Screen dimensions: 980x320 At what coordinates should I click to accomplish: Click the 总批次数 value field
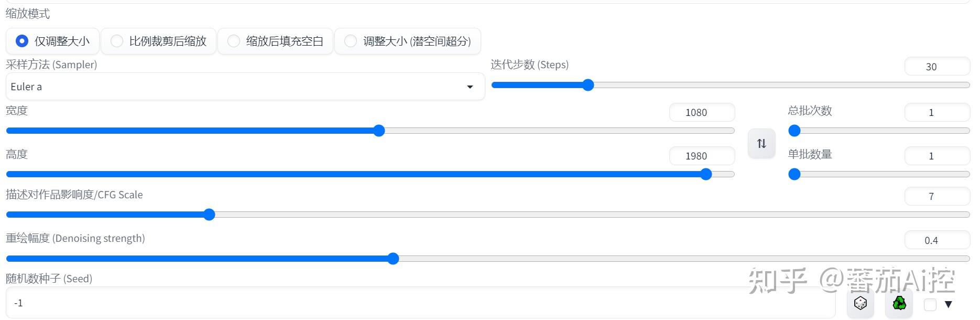tap(937, 112)
